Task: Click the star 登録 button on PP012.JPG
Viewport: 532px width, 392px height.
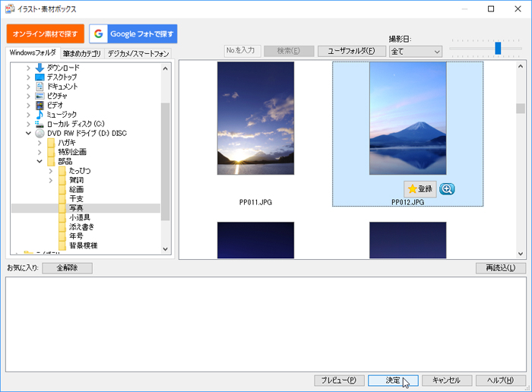Action: click(420, 188)
